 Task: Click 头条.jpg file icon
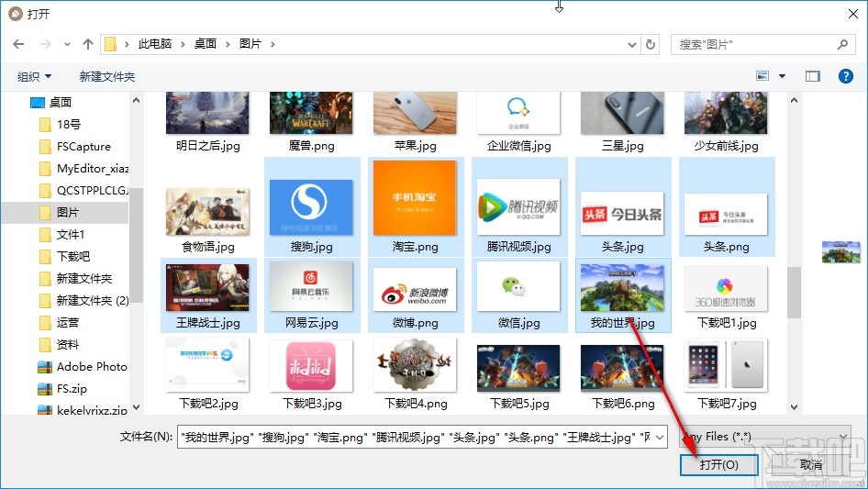[622, 214]
